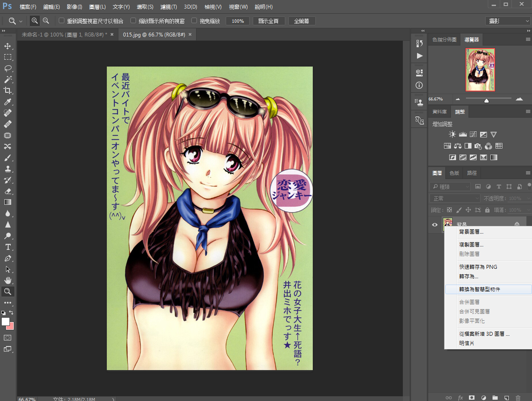This screenshot has height=401, width=532.
Task: Select the Crop tool
Action: [7, 91]
